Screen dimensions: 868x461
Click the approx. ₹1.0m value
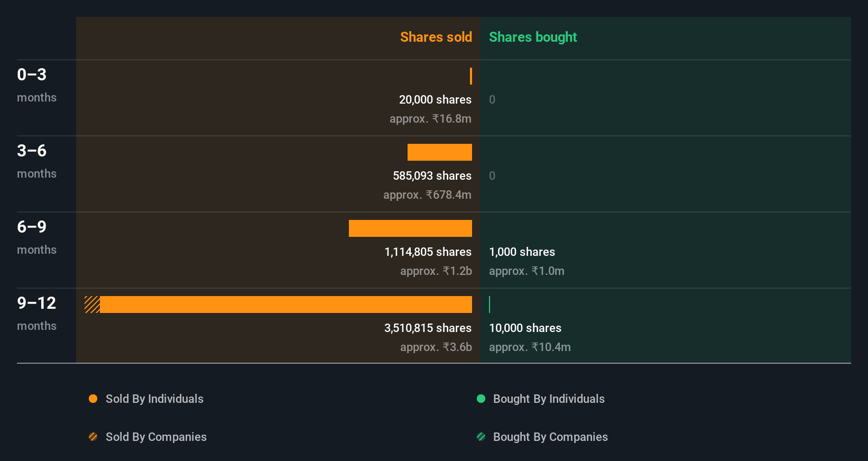coord(527,271)
